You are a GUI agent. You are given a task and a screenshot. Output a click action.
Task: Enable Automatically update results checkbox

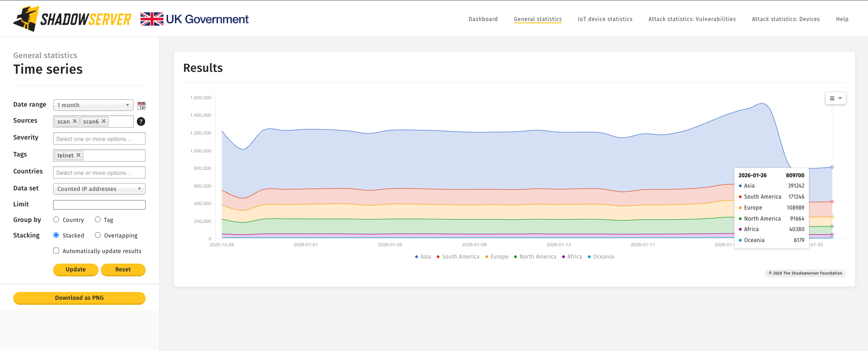click(x=56, y=251)
